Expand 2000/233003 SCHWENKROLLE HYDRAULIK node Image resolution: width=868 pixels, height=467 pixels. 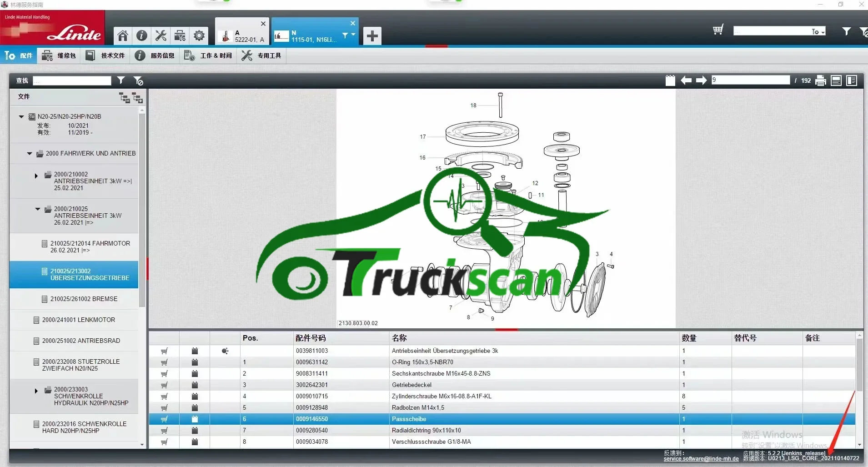[36, 391]
